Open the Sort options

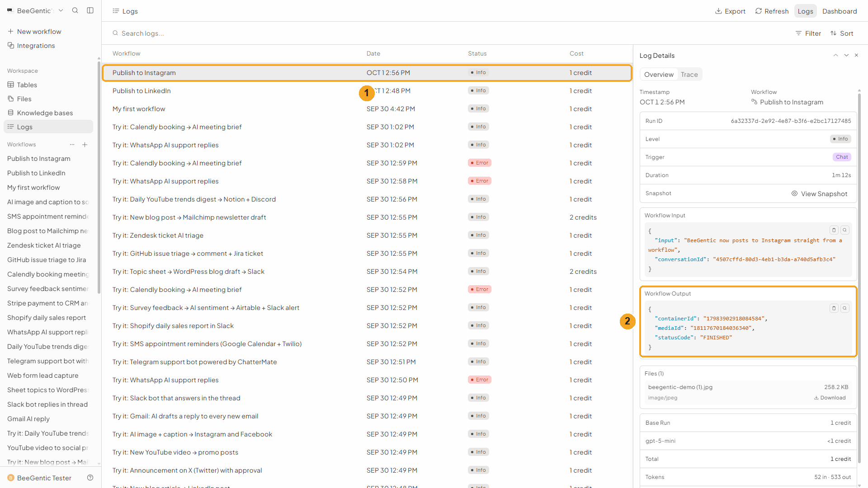click(x=842, y=33)
